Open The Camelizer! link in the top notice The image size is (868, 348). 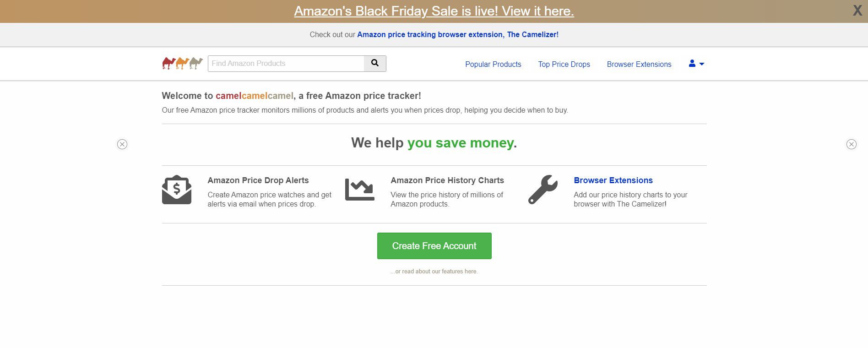click(533, 34)
